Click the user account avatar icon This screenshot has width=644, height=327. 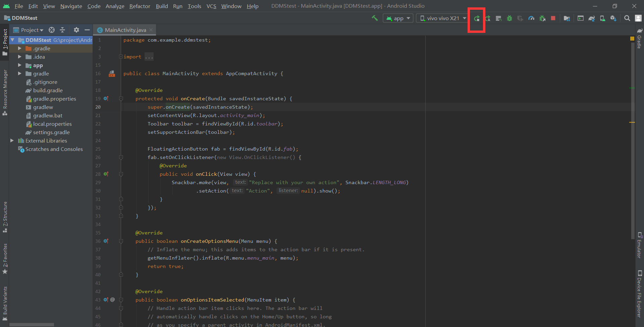coord(638,18)
